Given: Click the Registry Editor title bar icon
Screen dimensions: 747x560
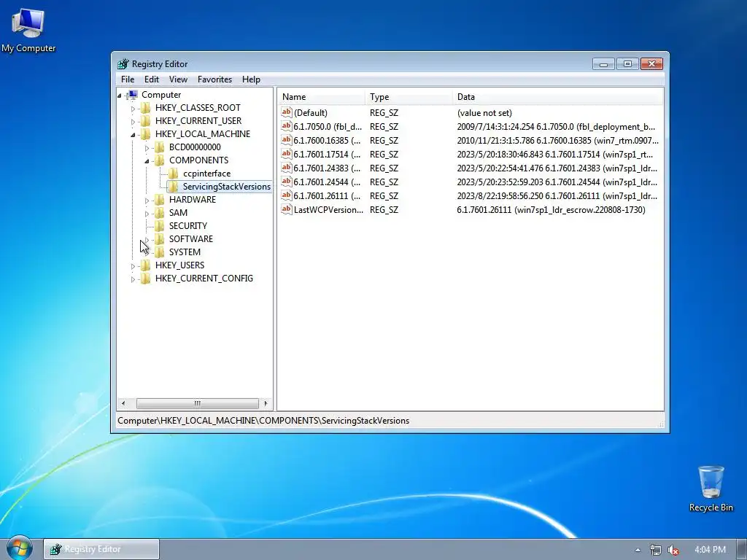Looking at the screenshot, I should click(x=123, y=64).
